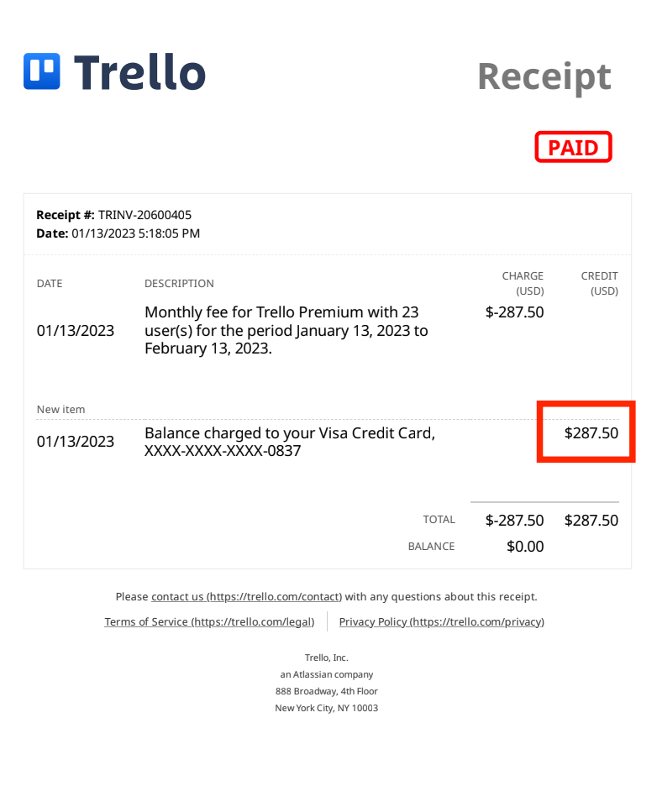
Task: Open the Terms of Service link
Action: (209, 621)
